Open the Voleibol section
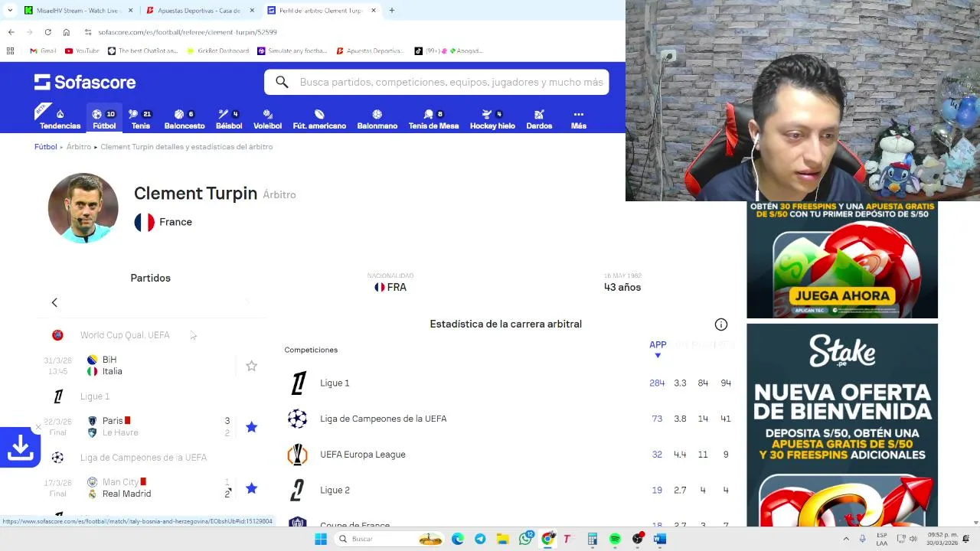This screenshot has width=980, height=551. [x=267, y=119]
